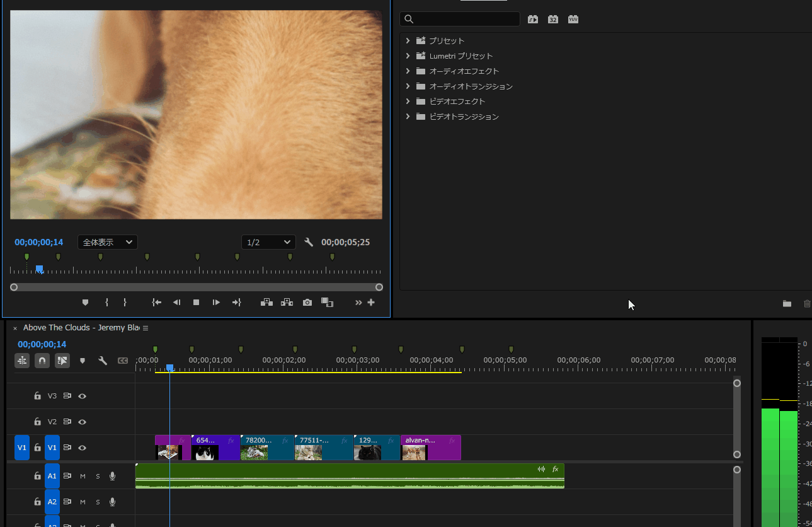Open the monitor settings wrench icon
The width and height of the screenshot is (812, 527).
tap(309, 242)
